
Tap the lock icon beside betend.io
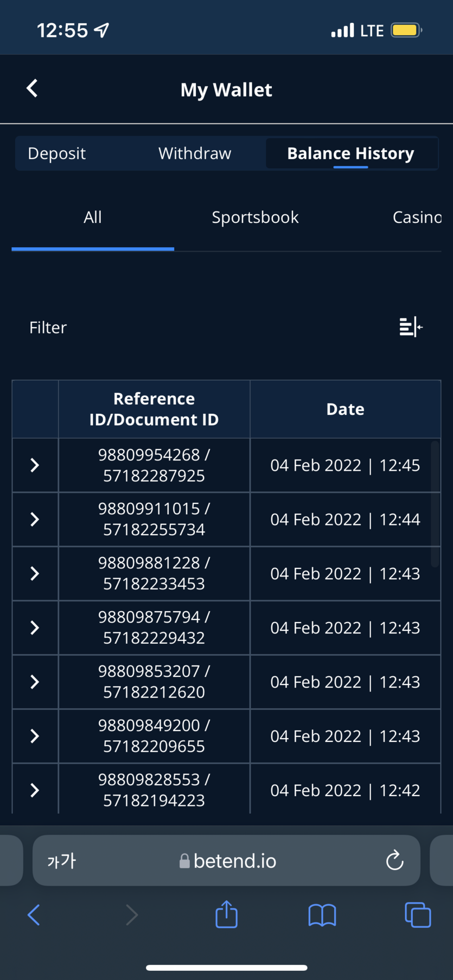184,861
